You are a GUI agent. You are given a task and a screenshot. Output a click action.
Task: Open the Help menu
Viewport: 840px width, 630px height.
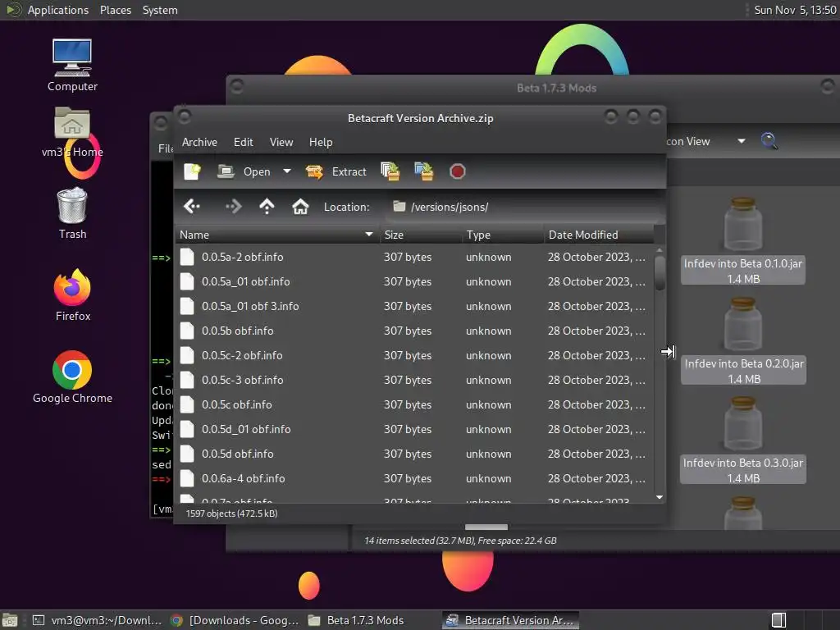[321, 142]
